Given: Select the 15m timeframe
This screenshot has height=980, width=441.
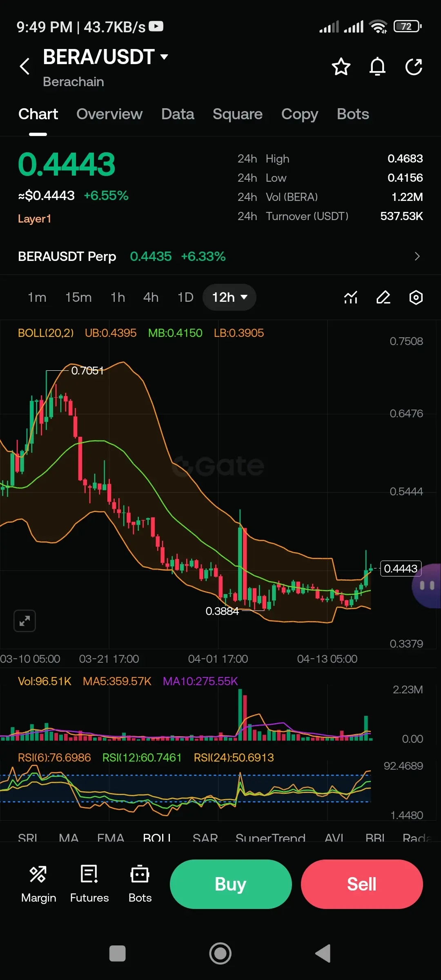Looking at the screenshot, I should coord(78,297).
